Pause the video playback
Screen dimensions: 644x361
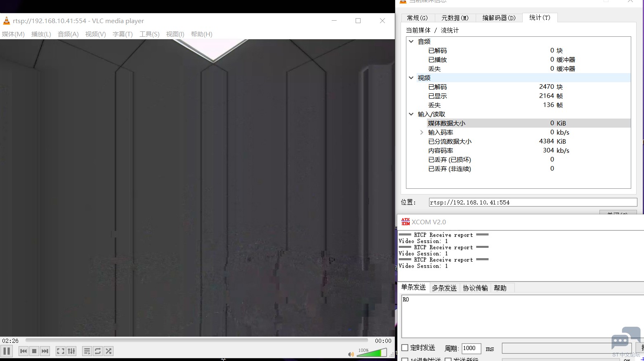pyautogui.click(x=7, y=351)
